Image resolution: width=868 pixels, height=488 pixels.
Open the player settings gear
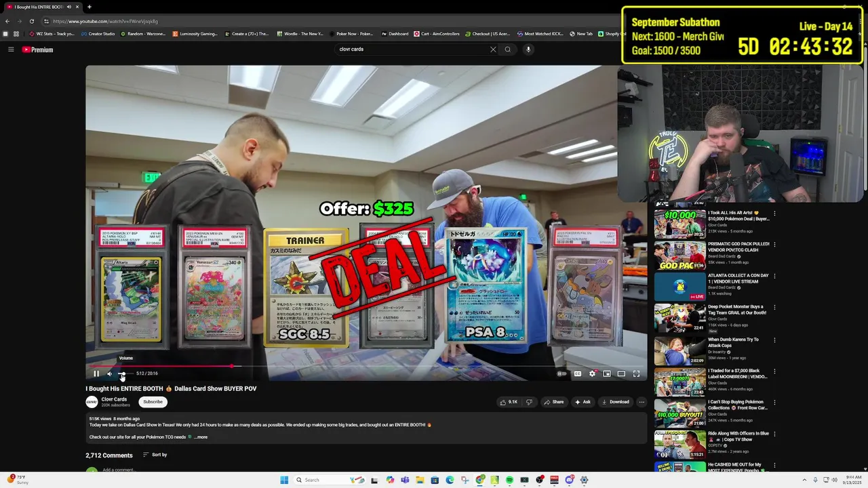click(x=592, y=373)
